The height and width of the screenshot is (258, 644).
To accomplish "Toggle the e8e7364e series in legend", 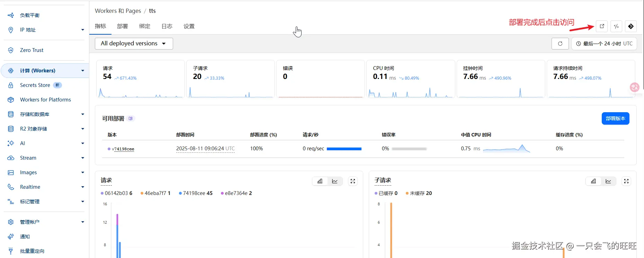I will 236,193.
